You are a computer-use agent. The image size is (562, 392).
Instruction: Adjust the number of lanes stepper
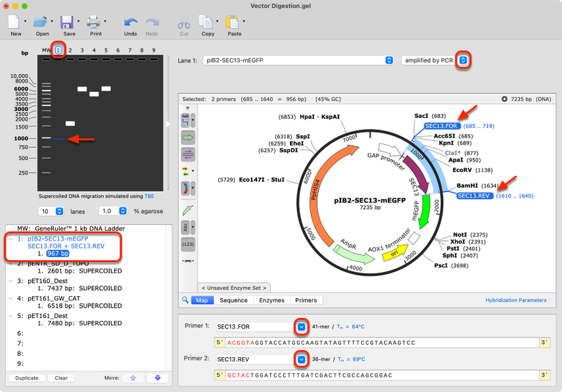pyautogui.click(x=60, y=211)
